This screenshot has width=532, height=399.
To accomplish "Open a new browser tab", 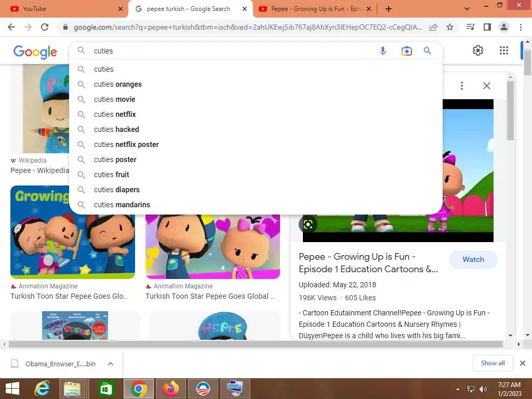I will click(389, 9).
